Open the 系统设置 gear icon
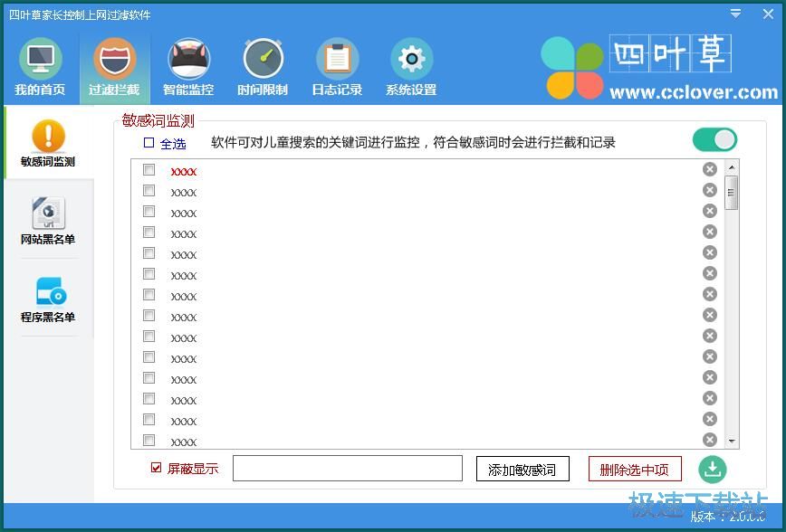This screenshot has height=532, width=786. tap(411, 60)
